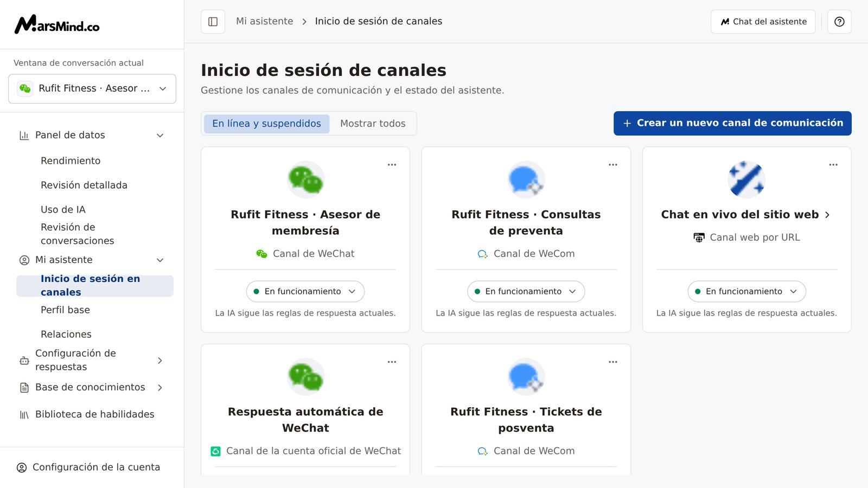Click the Inicio de sesión de canales breadcrumb
The image size is (868, 488).
379,21
